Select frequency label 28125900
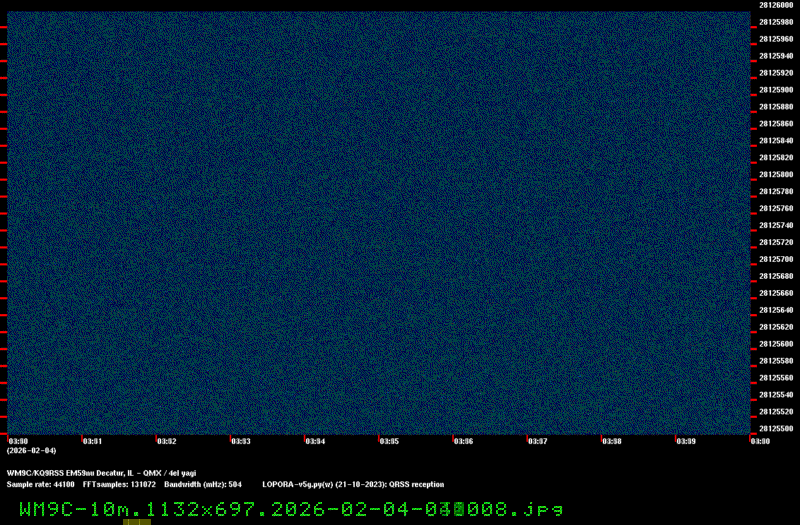 pyautogui.click(x=776, y=90)
